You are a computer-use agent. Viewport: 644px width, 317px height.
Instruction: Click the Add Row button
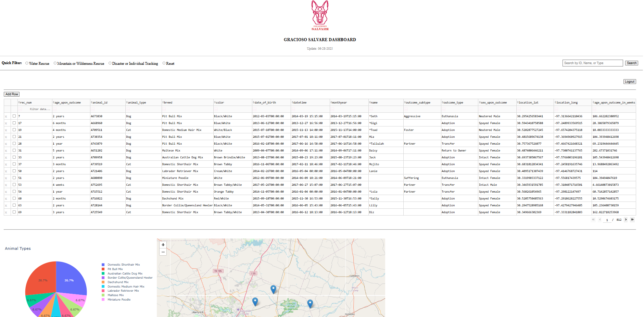click(x=12, y=94)
